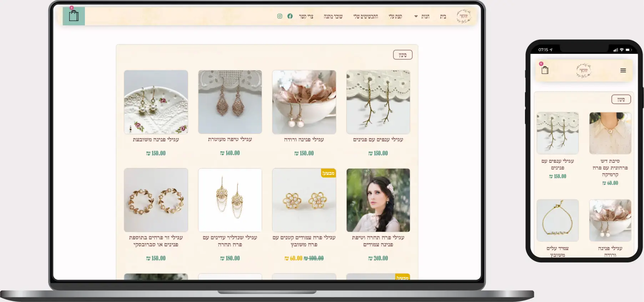Tap the 150.00 price on the phone
The image size is (644, 302).
[x=558, y=176]
